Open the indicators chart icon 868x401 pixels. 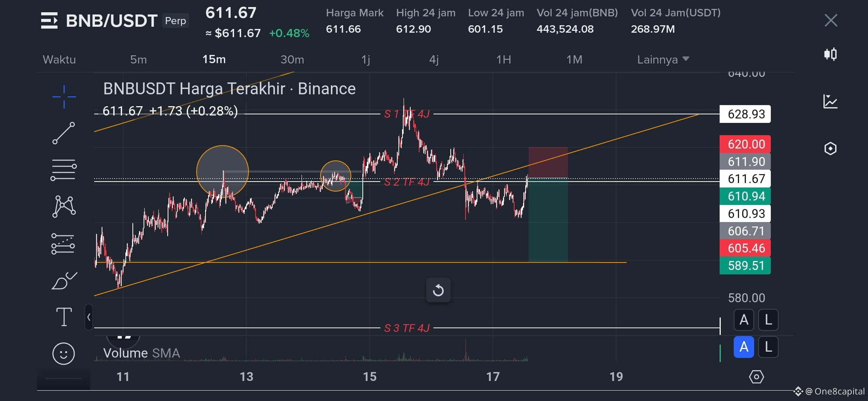coord(831,101)
